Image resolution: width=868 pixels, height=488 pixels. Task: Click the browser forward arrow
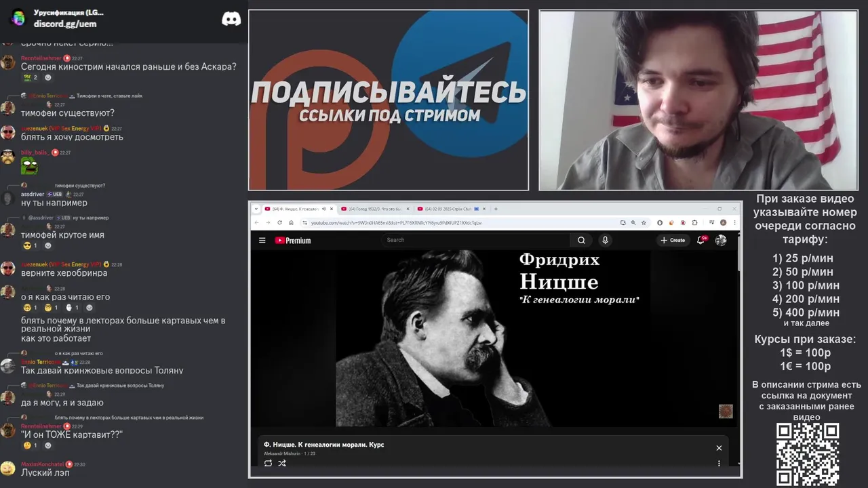(268, 222)
